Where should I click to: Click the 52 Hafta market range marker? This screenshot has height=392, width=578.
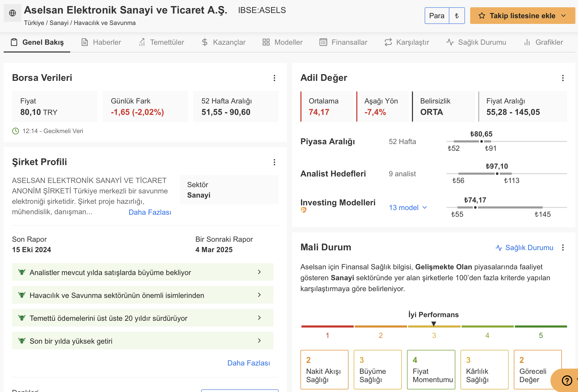point(482,141)
